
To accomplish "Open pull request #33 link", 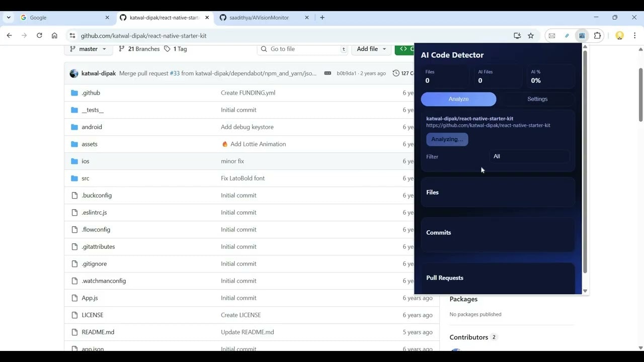I will pos(175,73).
